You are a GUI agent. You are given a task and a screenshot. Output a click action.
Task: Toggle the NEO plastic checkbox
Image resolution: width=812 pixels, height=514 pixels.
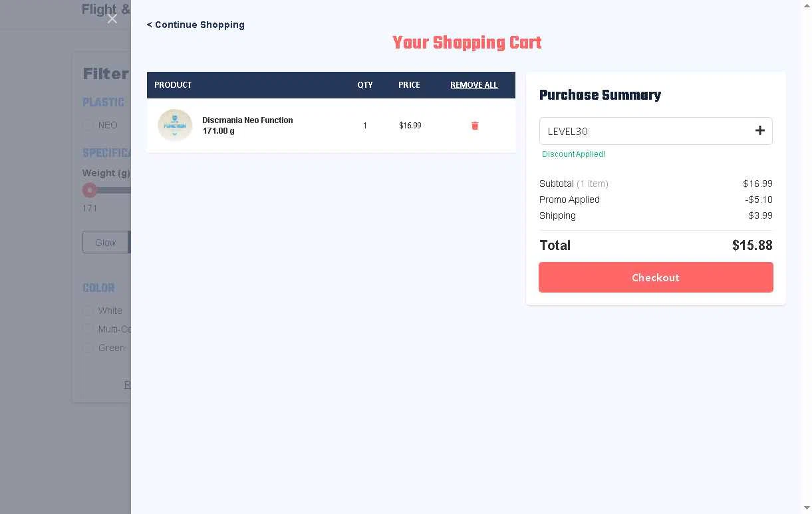click(88, 125)
